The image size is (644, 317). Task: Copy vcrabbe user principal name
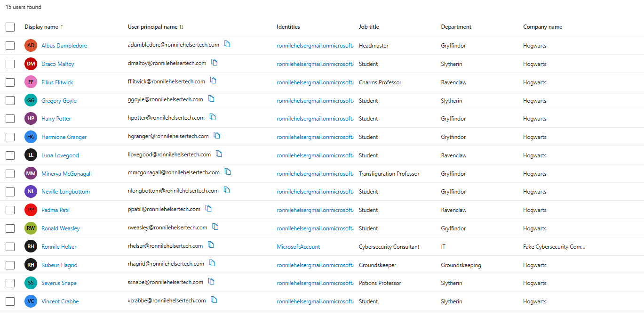(x=214, y=300)
